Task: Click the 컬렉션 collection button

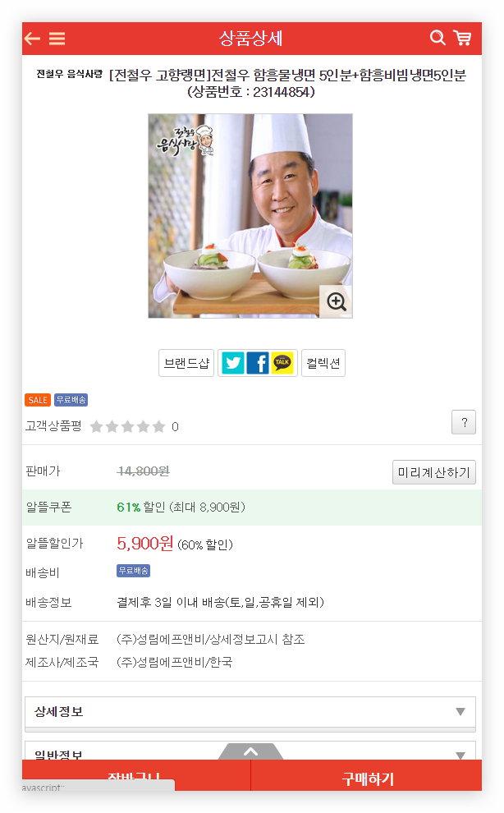Action: [323, 363]
